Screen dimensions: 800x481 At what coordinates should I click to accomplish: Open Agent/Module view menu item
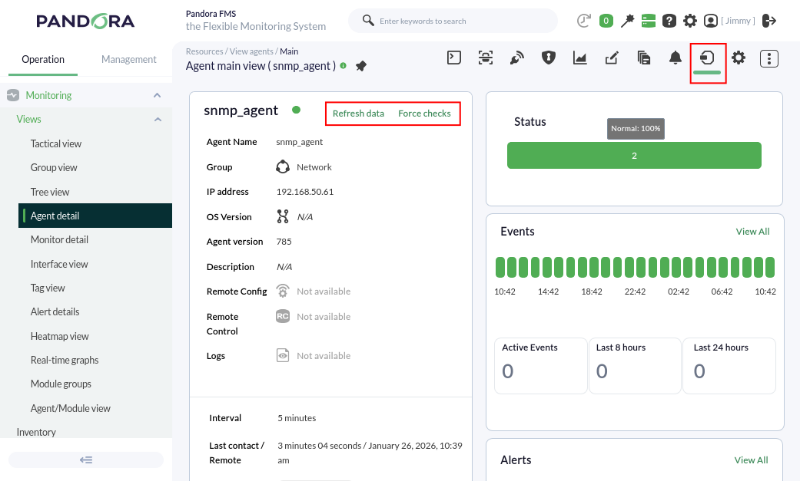tap(70, 408)
